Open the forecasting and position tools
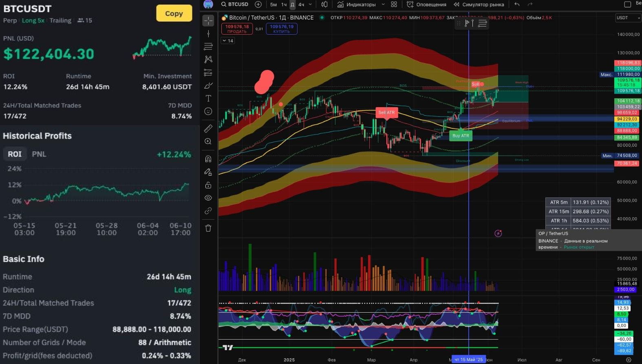The width and height of the screenshot is (642, 364). click(208, 73)
